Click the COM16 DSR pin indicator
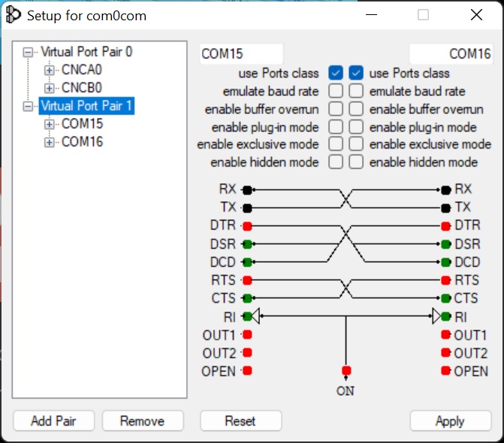Screen dimensions: 504x443 click(x=446, y=244)
